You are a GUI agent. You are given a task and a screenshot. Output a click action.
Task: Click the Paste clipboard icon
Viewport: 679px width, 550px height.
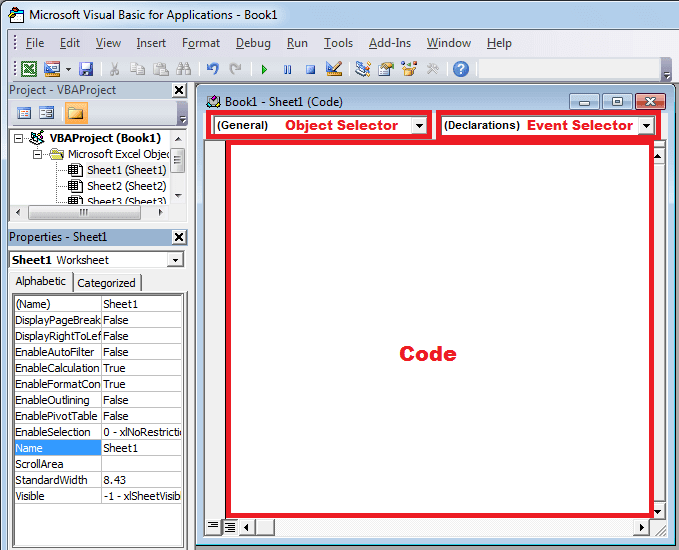[x=161, y=69]
